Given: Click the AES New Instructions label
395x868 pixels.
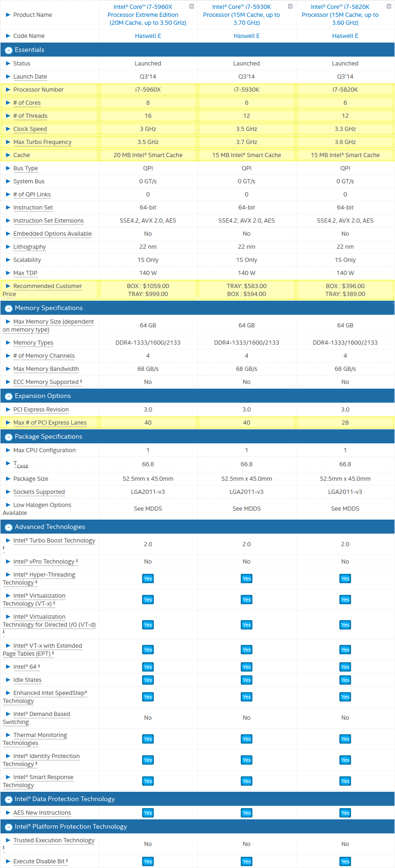Looking at the screenshot, I should click(42, 813).
